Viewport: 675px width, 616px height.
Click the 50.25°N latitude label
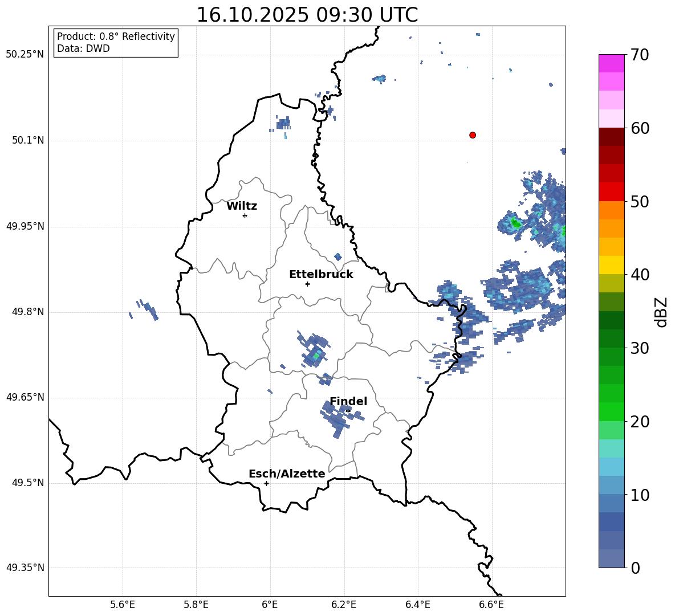25,55
